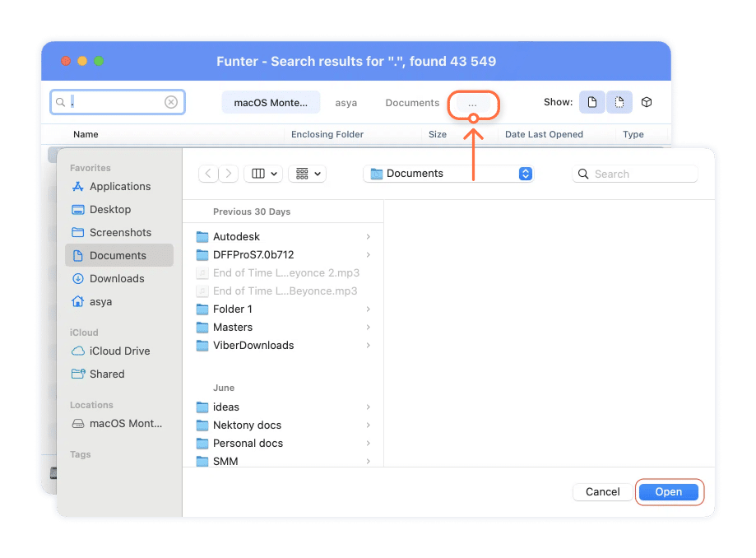
Task: Expand the Masters folder chevron
Action: [x=369, y=328]
